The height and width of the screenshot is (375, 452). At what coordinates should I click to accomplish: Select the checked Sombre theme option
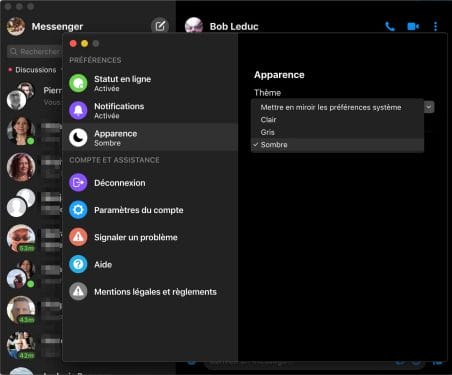pyautogui.click(x=337, y=145)
